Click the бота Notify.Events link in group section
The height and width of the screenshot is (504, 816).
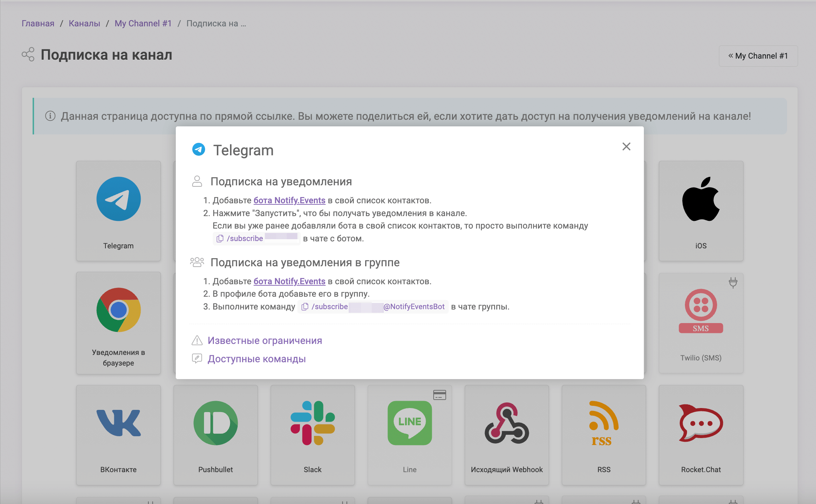tap(290, 281)
